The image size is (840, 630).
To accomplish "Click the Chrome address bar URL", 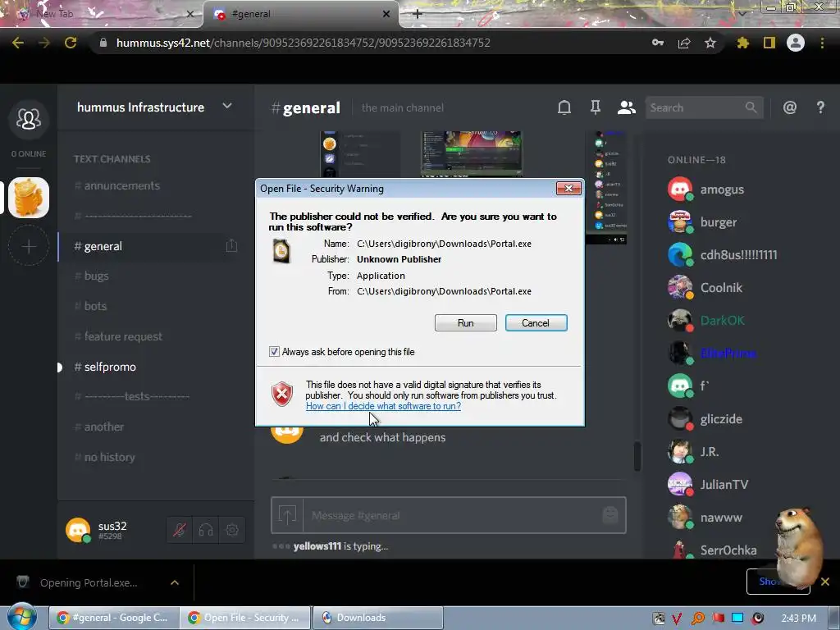I will tap(304, 43).
